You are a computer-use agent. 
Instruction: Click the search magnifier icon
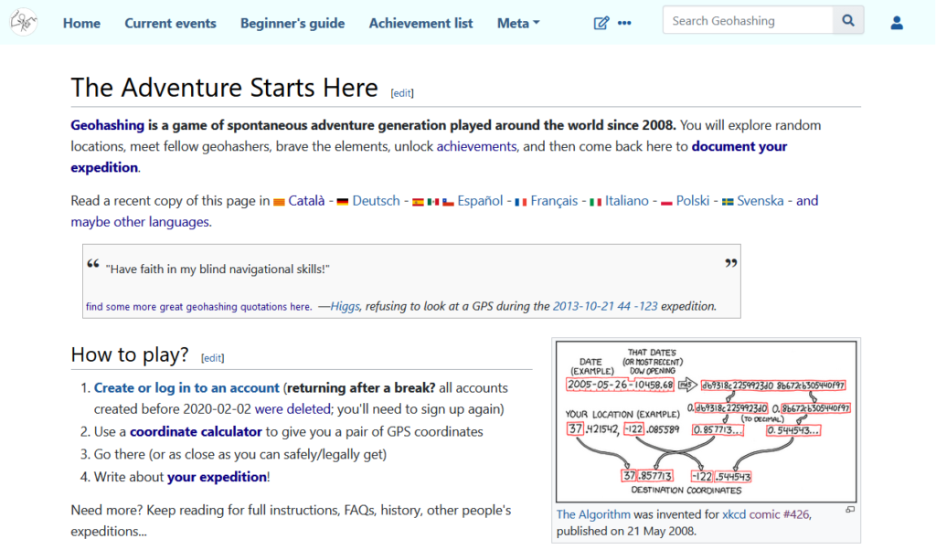tap(847, 19)
